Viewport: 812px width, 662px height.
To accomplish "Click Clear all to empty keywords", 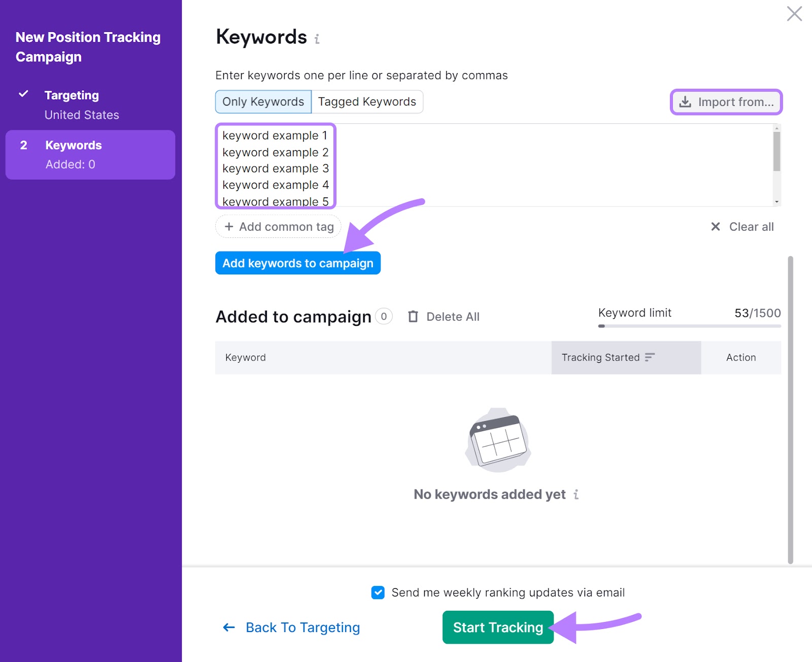I will [x=742, y=227].
